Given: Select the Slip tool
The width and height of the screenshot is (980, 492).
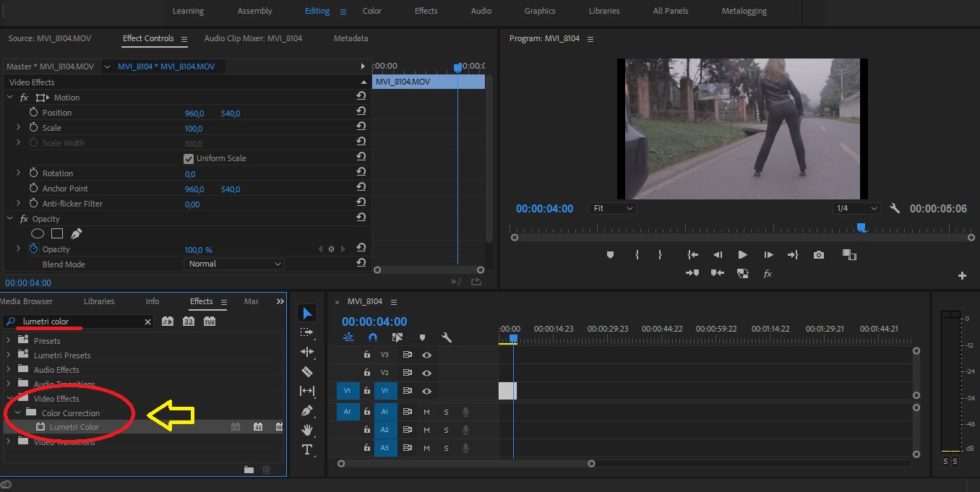Looking at the screenshot, I should click(307, 391).
